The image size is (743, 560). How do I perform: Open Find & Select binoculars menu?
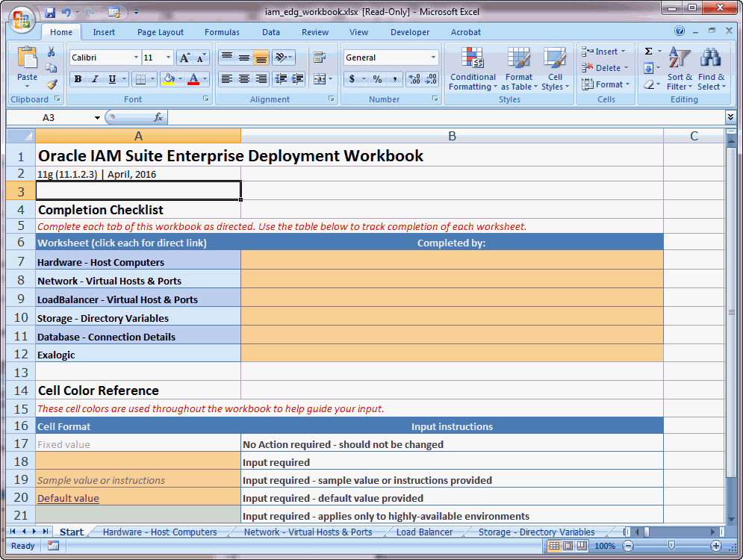pos(711,69)
